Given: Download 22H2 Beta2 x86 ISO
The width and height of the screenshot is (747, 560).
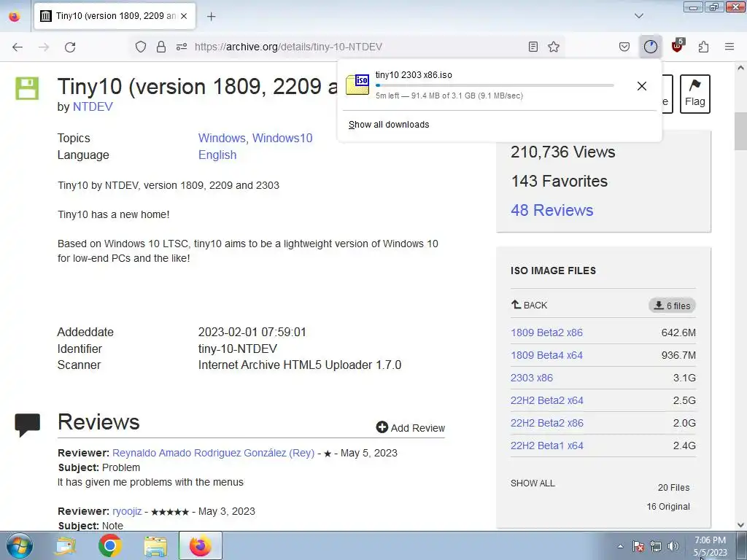Looking at the screenshot, I should 547,423.
